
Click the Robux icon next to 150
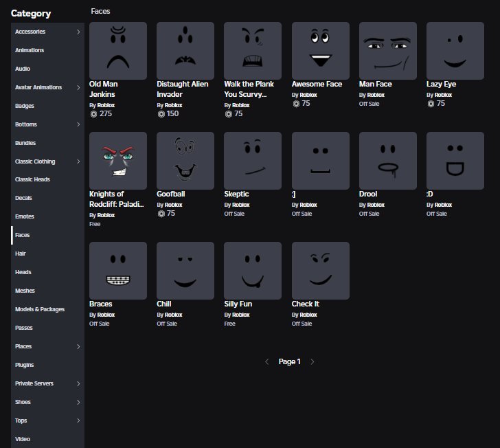pyautogui.click(x=161, y=114)
